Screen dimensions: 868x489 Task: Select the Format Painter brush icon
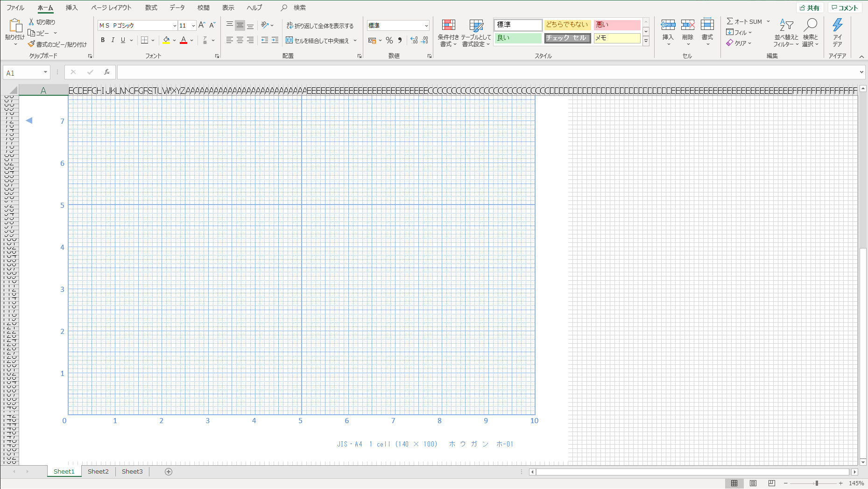tap(31, 44)
